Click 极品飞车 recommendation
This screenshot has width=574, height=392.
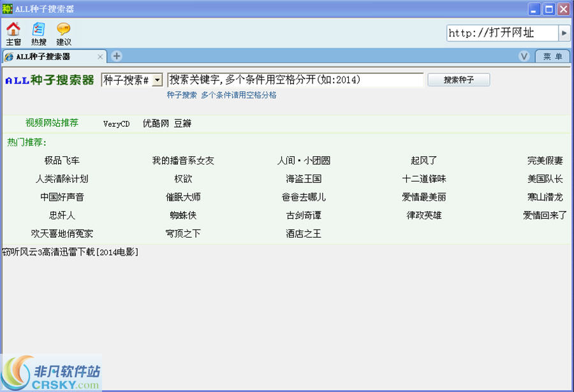[x=62, y=161]
